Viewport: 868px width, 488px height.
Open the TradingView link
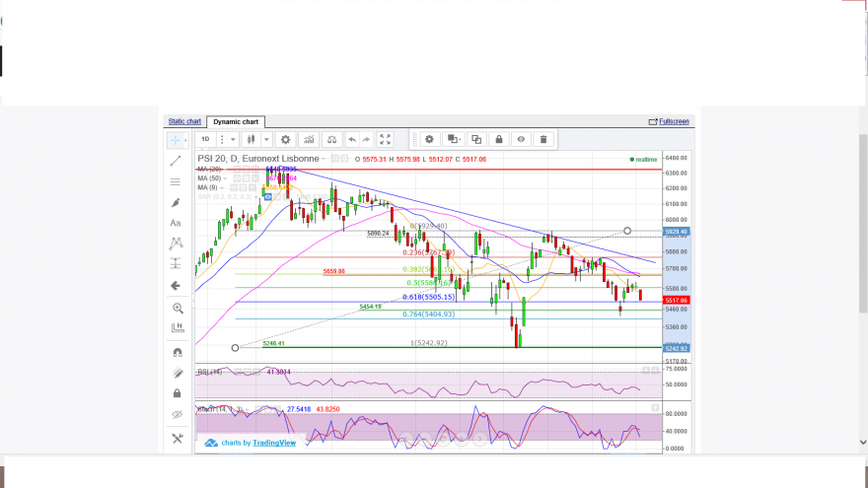(274, 443)
